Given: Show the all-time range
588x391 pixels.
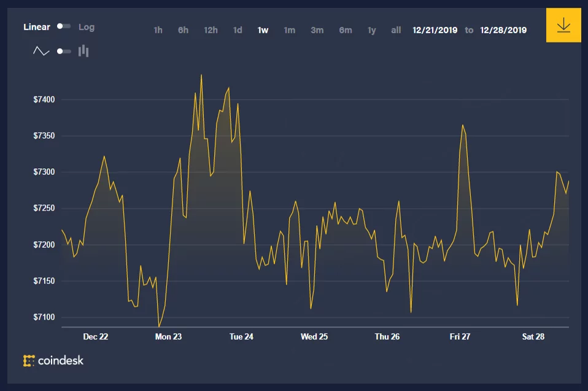Looking at the screenshot, I should coord(396,30).
